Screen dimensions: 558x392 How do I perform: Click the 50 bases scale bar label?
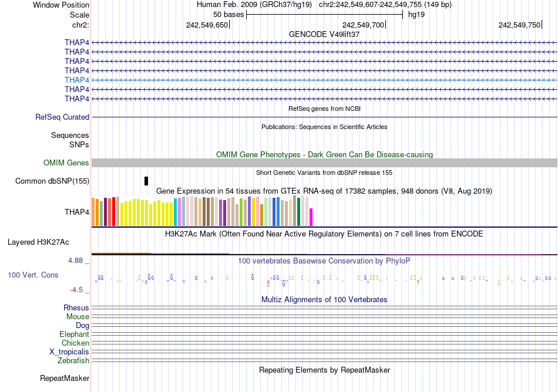pyautogui.click(x=228, y=15)
